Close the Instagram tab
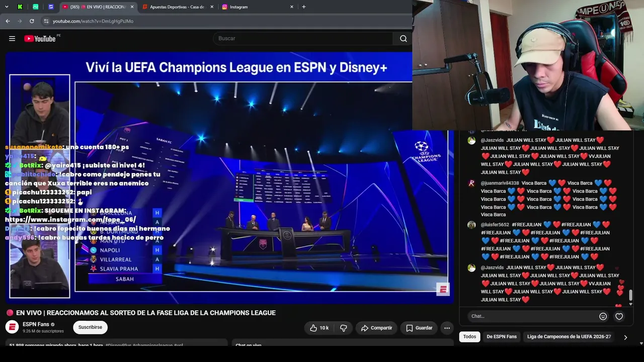The image size is (644, 362). click(292, 7)
